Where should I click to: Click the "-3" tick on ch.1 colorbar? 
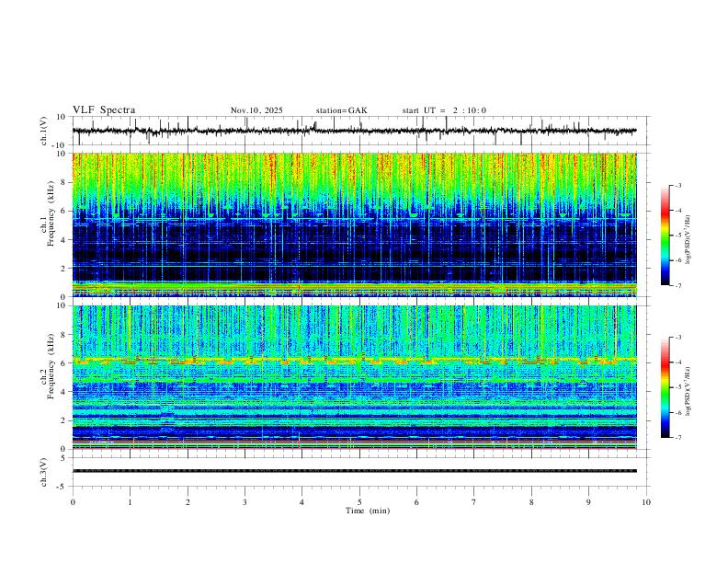677,185
